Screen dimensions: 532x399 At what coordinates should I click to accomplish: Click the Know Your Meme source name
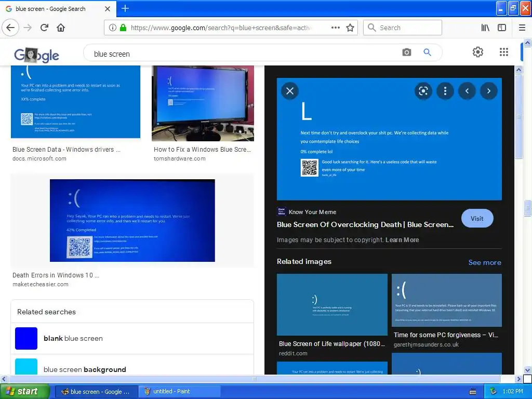[x=312, y=212]
